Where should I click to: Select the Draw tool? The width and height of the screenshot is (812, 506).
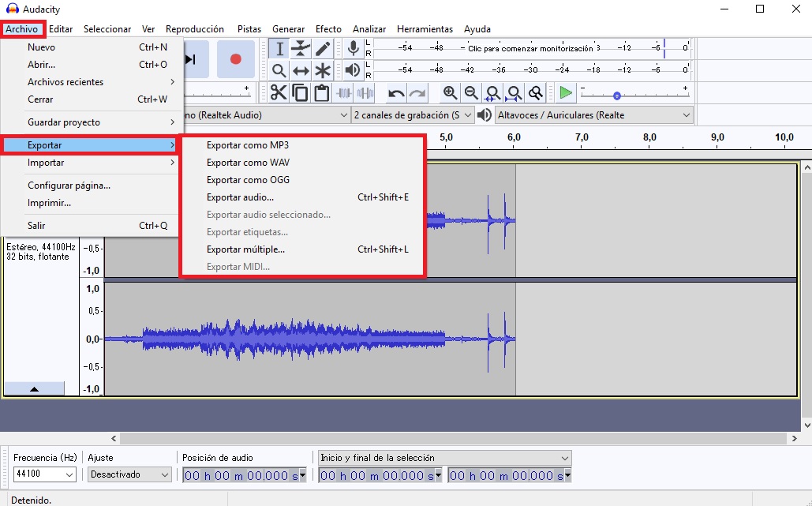tap(322, 48)
